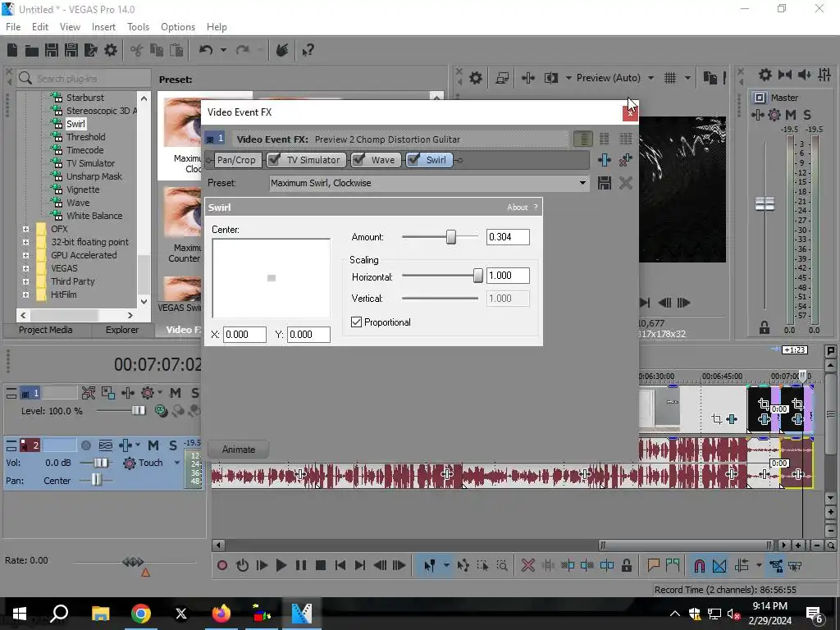The image size is (840, 630).
Task: Click the Lock event padlock icon
Action: click(x=626, y=565)
